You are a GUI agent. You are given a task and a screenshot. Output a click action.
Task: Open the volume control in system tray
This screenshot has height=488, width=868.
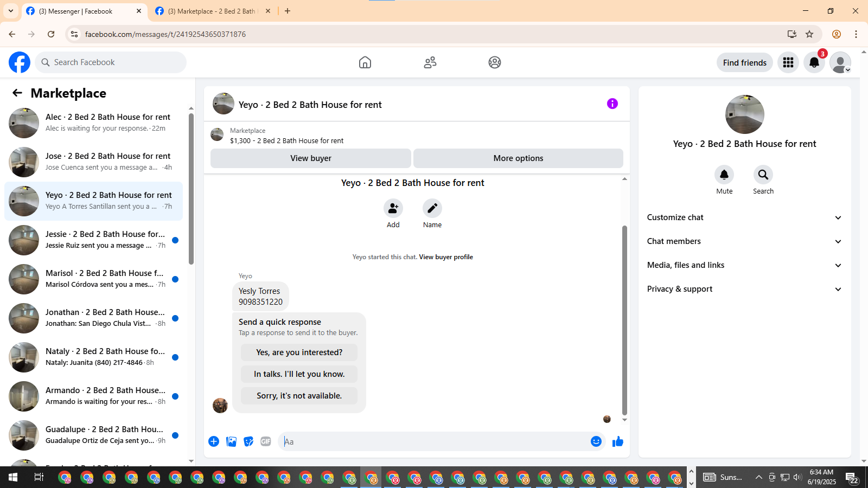(x=797, y=477)
